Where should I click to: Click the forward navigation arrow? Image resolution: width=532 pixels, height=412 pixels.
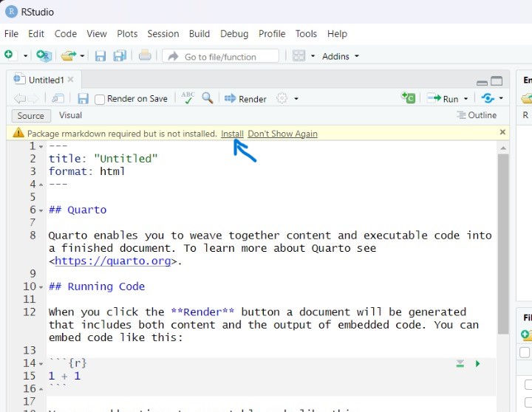click(x=33, y=99)
